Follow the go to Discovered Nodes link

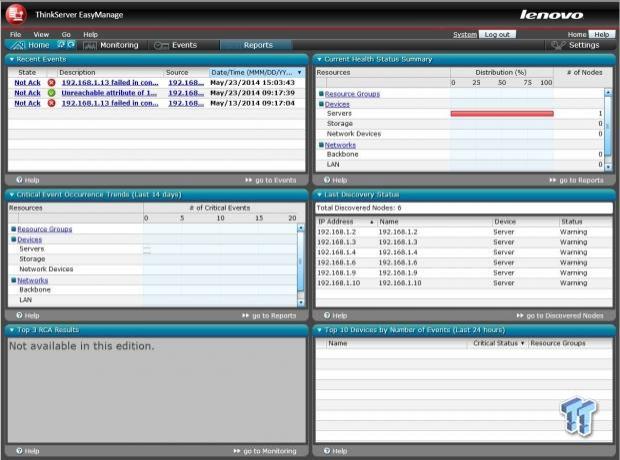click(565, 316)
